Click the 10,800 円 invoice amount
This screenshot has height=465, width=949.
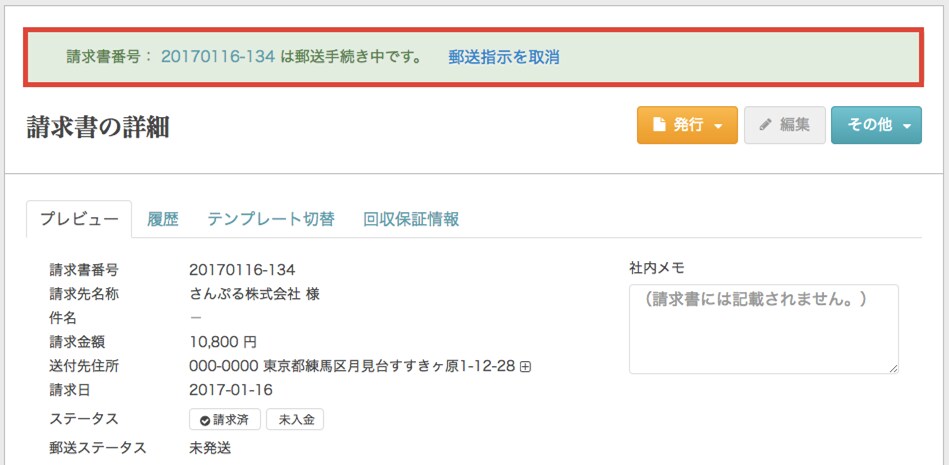pos(223,342)
